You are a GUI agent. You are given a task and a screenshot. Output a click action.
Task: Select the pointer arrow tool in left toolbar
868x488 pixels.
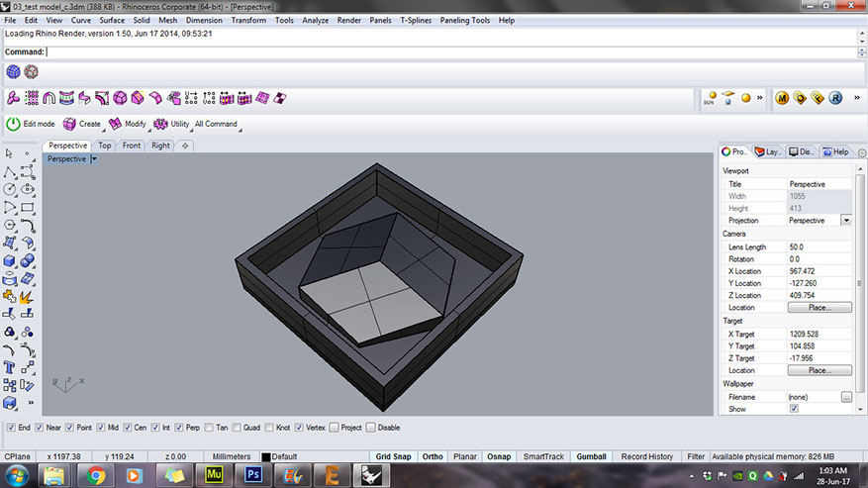pos(9,153)
